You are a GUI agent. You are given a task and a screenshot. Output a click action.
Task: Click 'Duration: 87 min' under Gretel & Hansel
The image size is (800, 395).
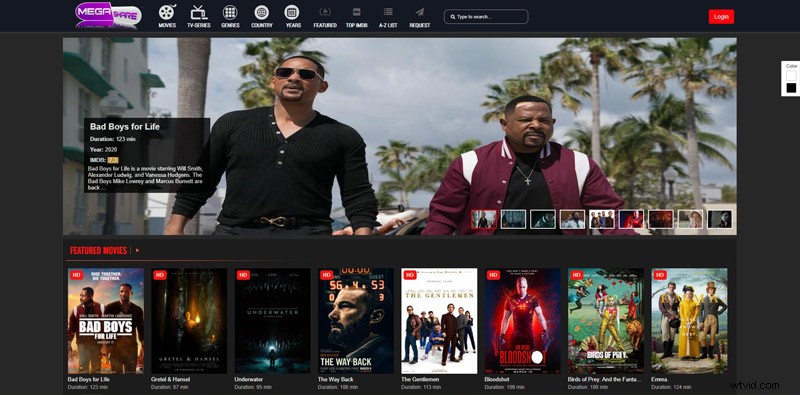pos(169,387)
